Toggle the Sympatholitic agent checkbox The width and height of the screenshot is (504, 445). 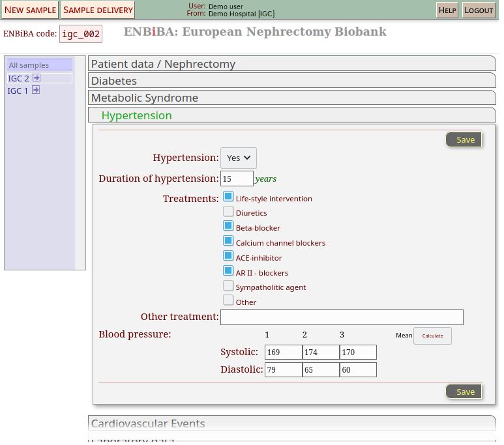tap(228, 286)
